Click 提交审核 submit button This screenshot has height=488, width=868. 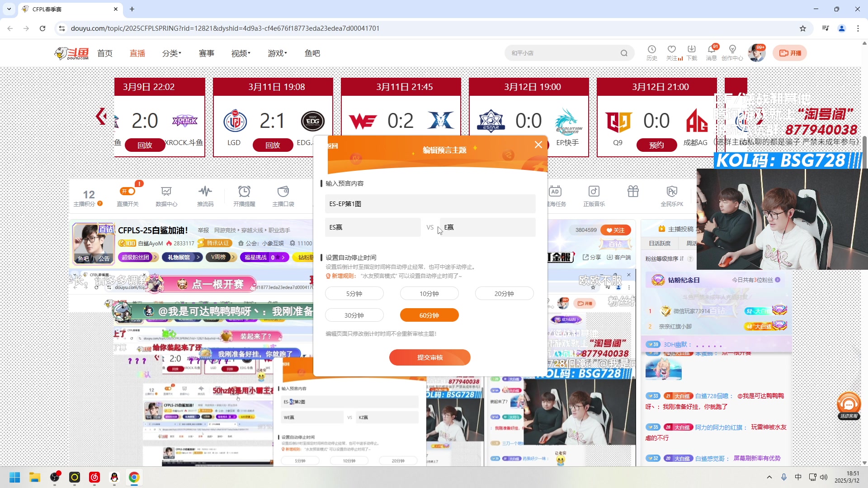point(430,357)
